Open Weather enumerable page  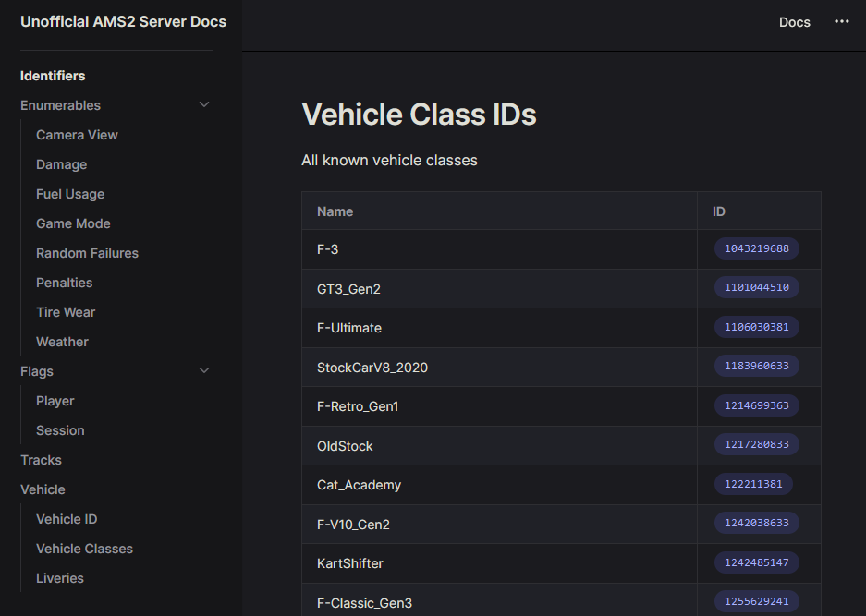pyautogui.click(x=62, y=342)
